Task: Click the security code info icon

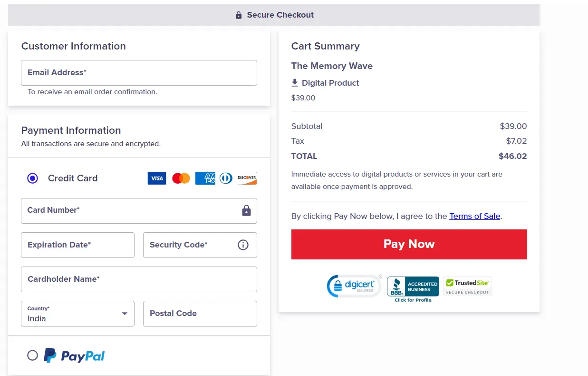Action: click(243, 245)
